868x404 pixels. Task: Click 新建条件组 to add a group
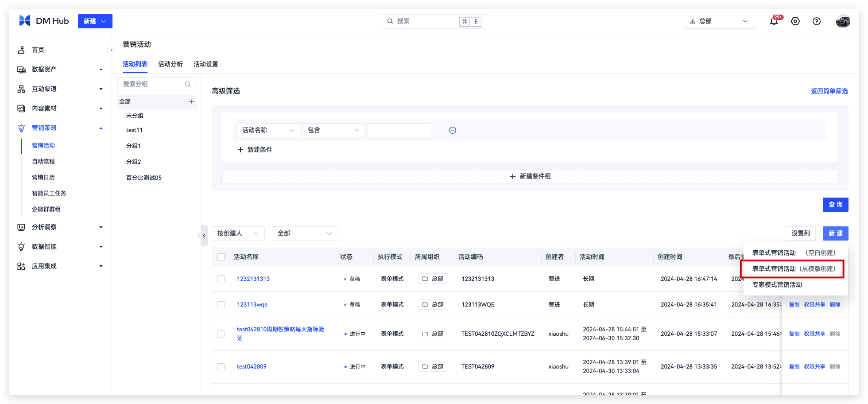pyautogui.click(x=530, y=176)
